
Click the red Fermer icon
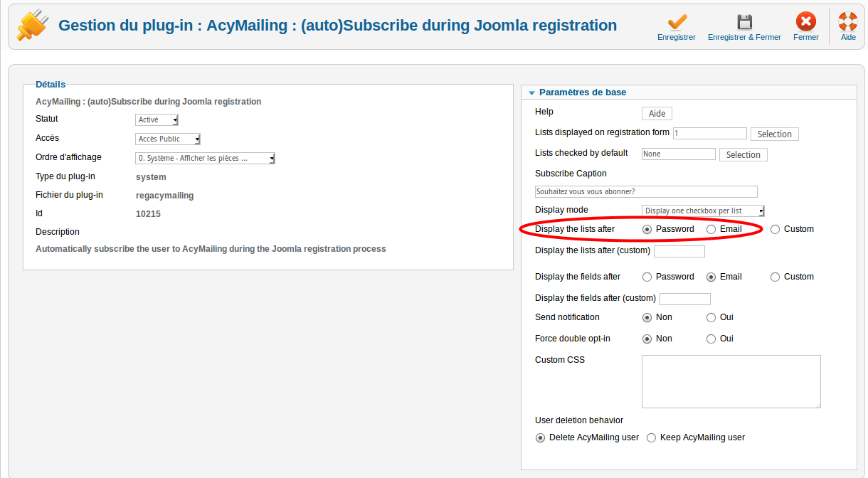click(x=805, y=21)
